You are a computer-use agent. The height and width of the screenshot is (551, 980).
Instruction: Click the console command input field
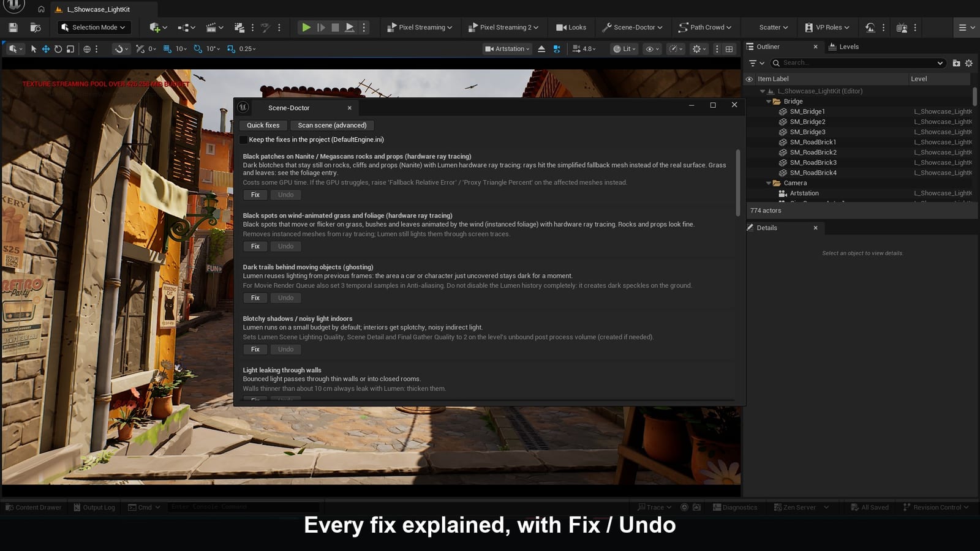pos(243,508)
